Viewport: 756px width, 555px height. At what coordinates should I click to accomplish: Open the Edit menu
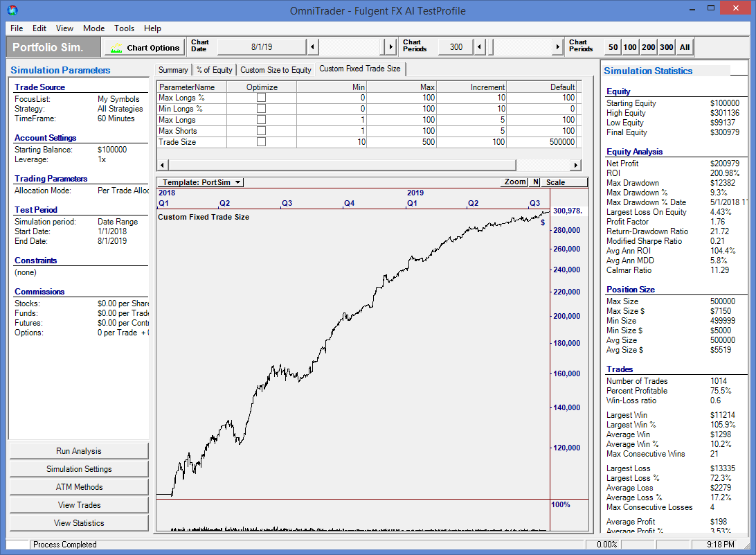(x=39, y=28)
